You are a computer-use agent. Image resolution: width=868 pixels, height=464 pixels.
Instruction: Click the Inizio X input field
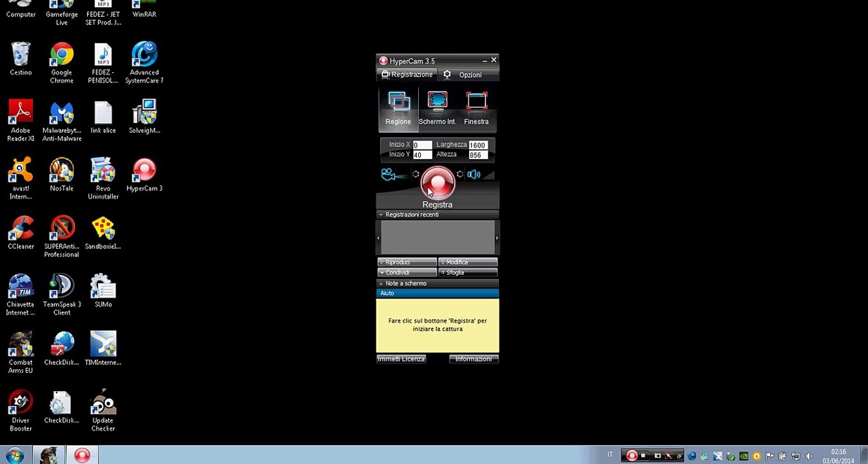tap(422, 145)
